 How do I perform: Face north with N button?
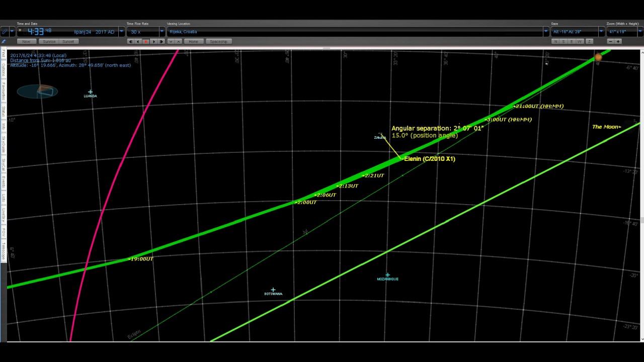click(555, 41)
